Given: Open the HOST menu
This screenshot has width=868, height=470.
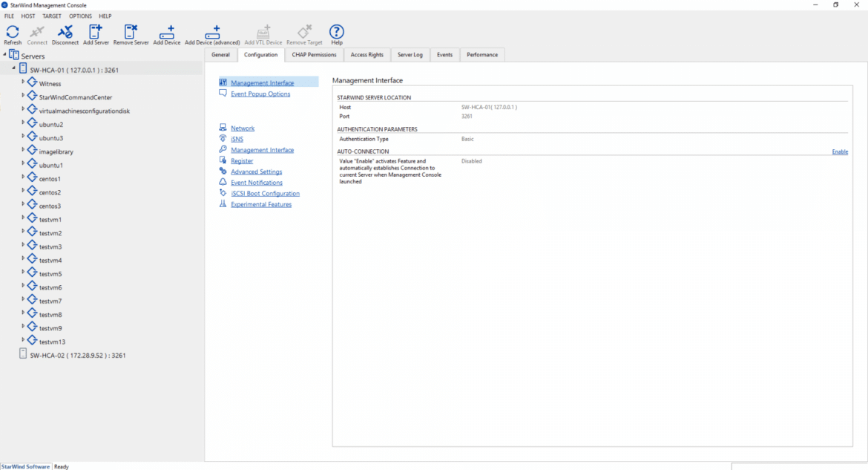Looking at the screenshot, I should tap(28, 16).
